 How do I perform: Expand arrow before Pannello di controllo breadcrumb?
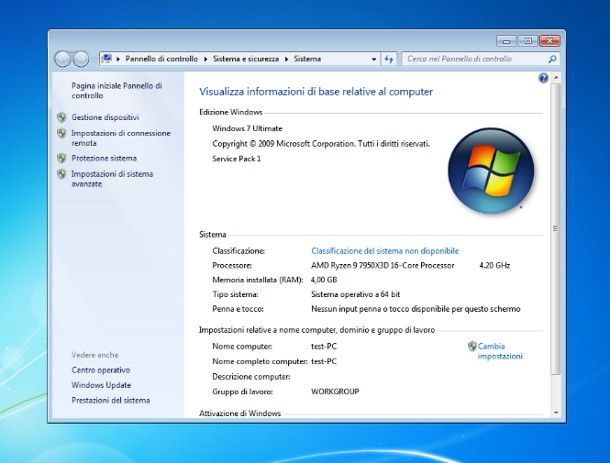(118, 59)
